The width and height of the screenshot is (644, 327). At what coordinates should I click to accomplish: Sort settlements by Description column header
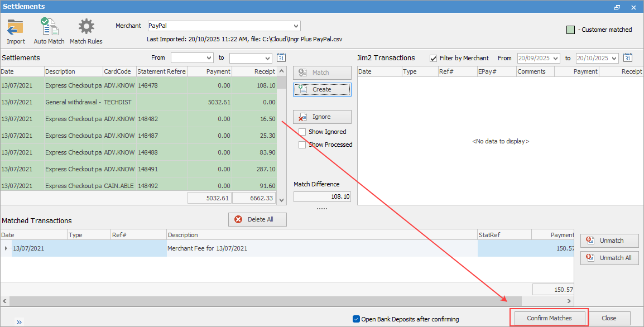[x=73, y=71]
